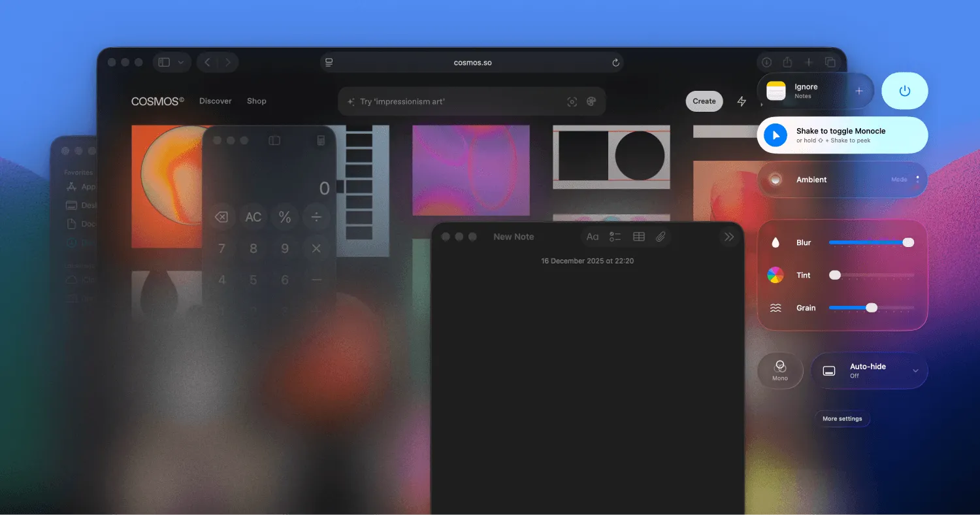The height and width of the screenshot is (515, 980).
Task: Click the Blur slider handle
Action: pyautogui.click(x=908, y=242)
